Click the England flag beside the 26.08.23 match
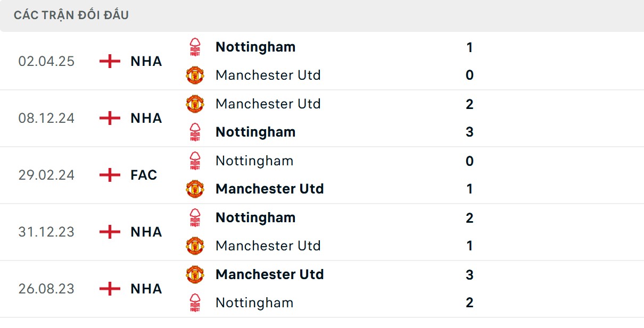 point(110,289)
